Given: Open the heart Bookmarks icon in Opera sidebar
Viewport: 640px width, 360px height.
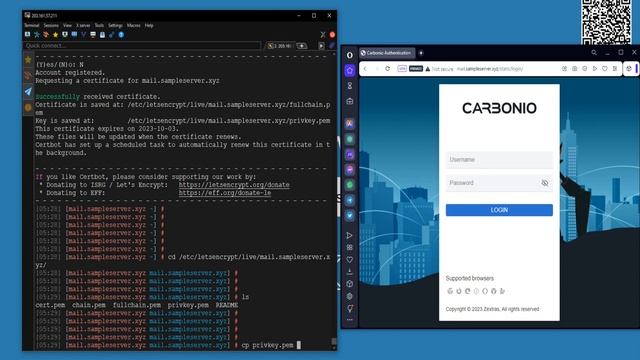Looking at the screenshot, I should [350, 260].
